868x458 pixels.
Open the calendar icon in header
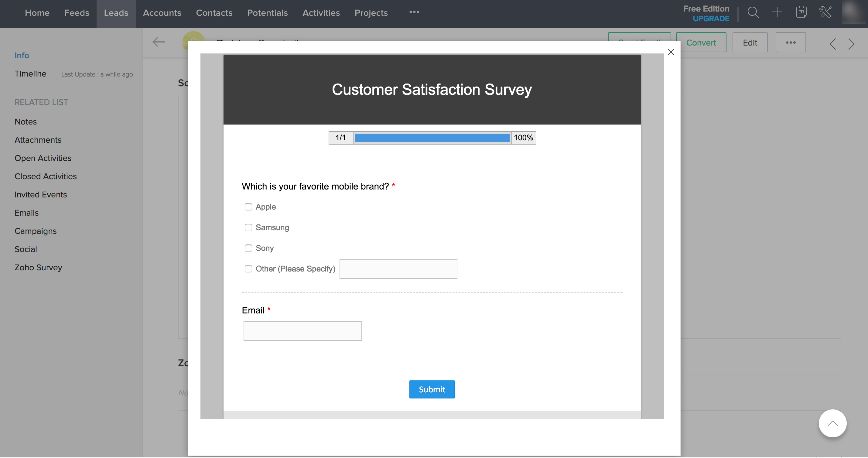(x=801, y=12)
